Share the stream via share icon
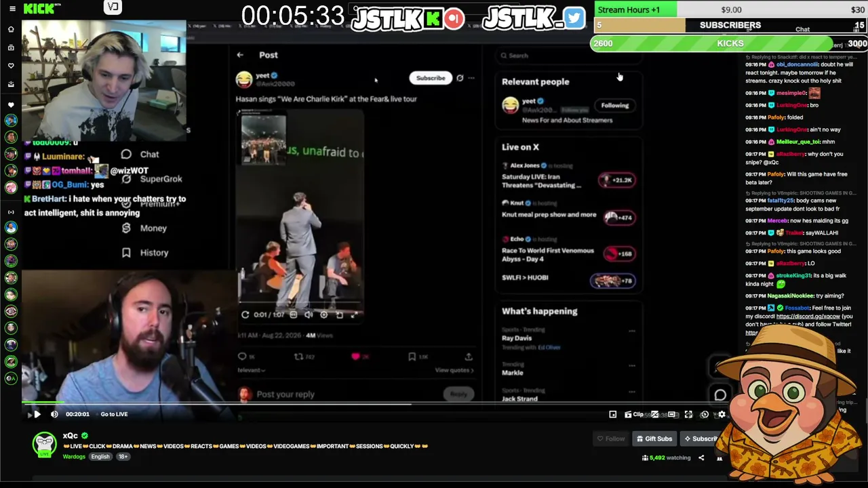Screen dimensions: 868x488 click(701, 458)
